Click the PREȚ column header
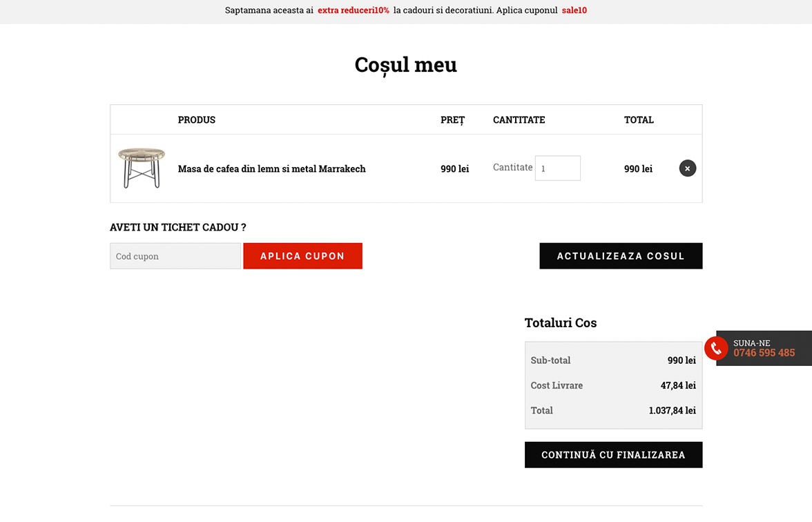 [452, 120]
